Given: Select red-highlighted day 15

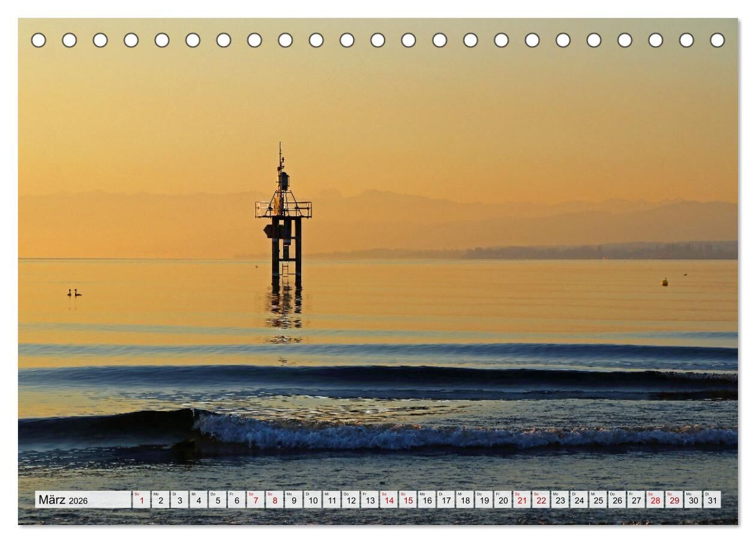Looking at the screenshot, I should click(408, 500).
